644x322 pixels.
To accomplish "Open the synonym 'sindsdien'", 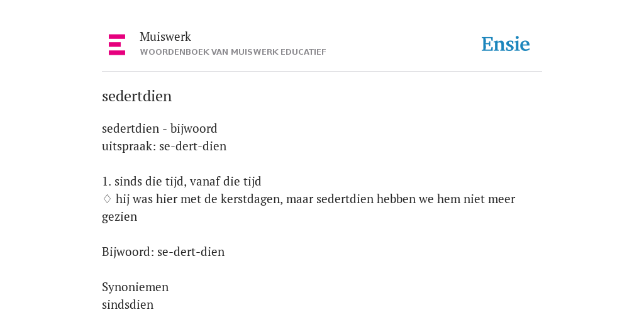I will point(128,305).
